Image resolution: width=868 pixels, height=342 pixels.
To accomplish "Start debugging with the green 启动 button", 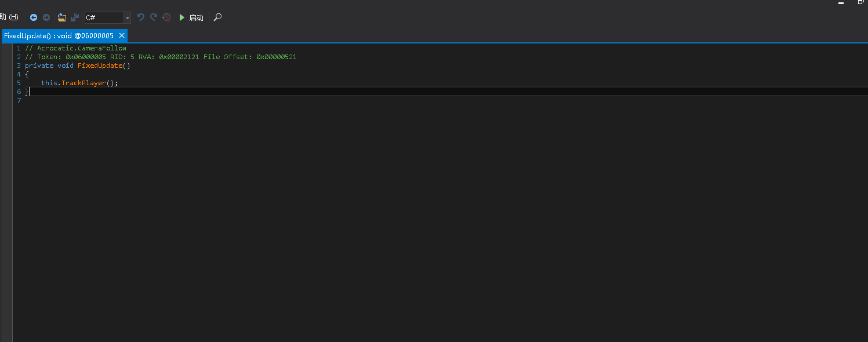I will click(191, 17).
